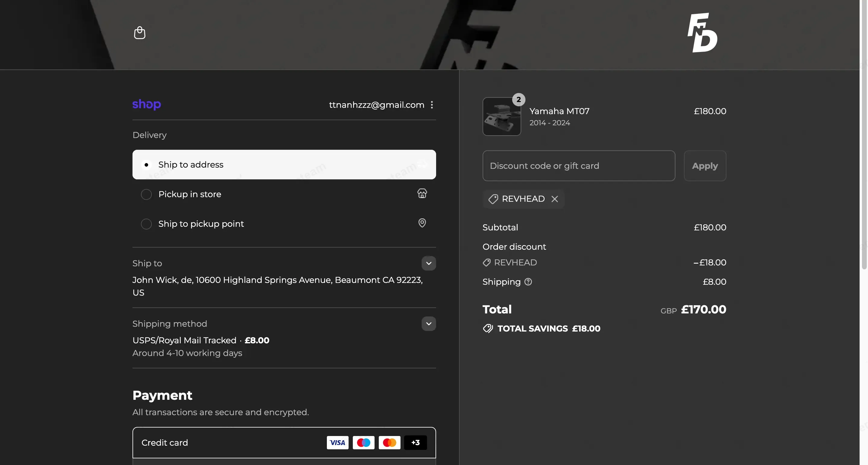This screenshot has height=465, width=868.
Task: Click the map pin icon for pickup point
Action: point(422,223)
